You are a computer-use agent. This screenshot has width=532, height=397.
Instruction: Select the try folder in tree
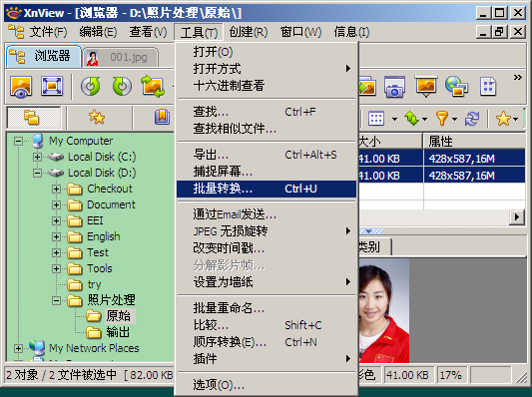[94, 284]
